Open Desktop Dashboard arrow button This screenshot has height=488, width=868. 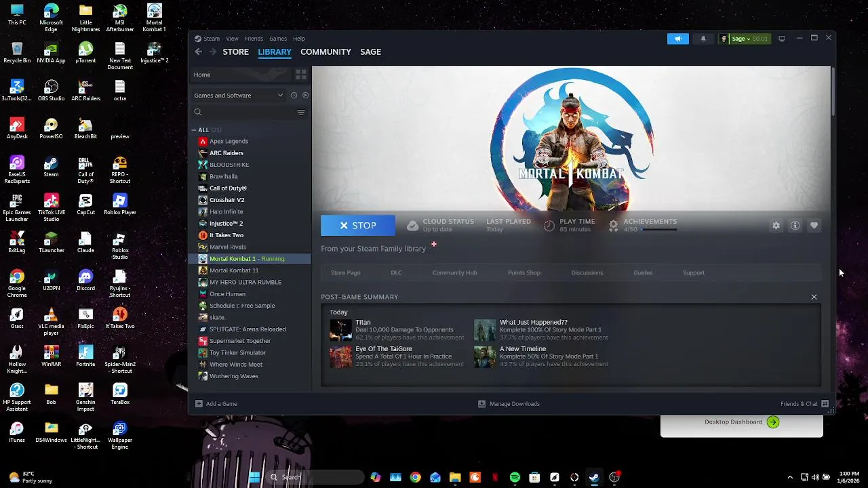point(773,422)
